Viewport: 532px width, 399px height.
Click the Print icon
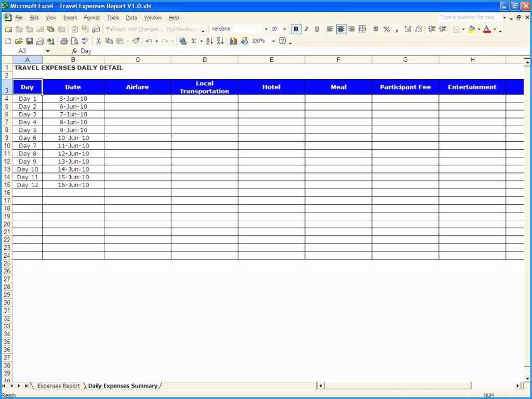64,42
